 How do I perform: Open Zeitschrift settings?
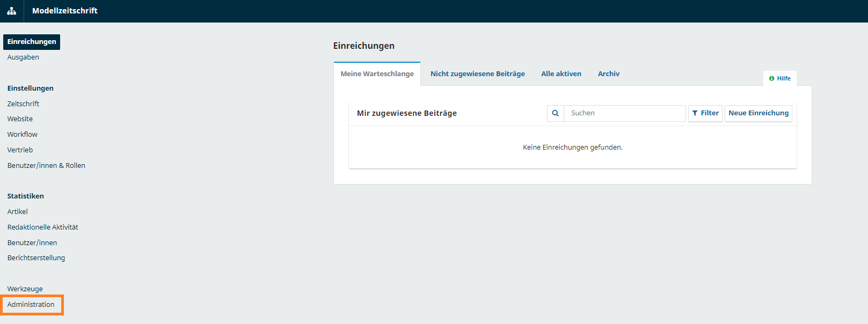23,104
